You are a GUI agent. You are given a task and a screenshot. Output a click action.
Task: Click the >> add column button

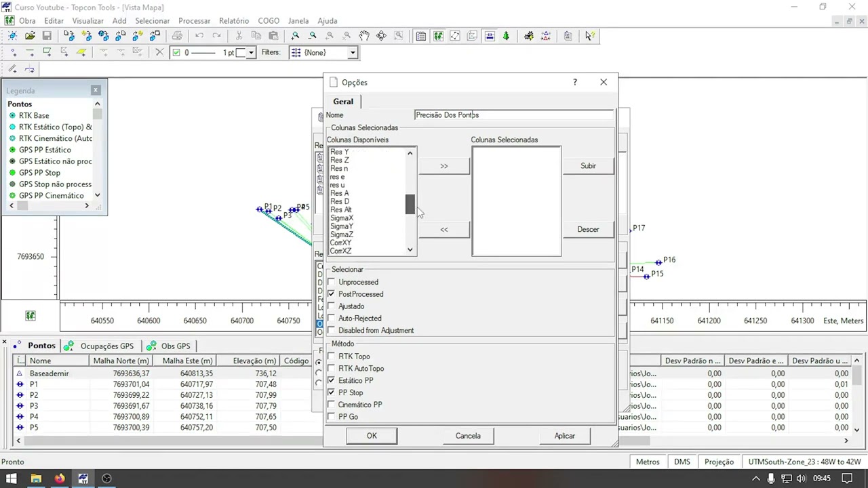[x=444, y=166]
